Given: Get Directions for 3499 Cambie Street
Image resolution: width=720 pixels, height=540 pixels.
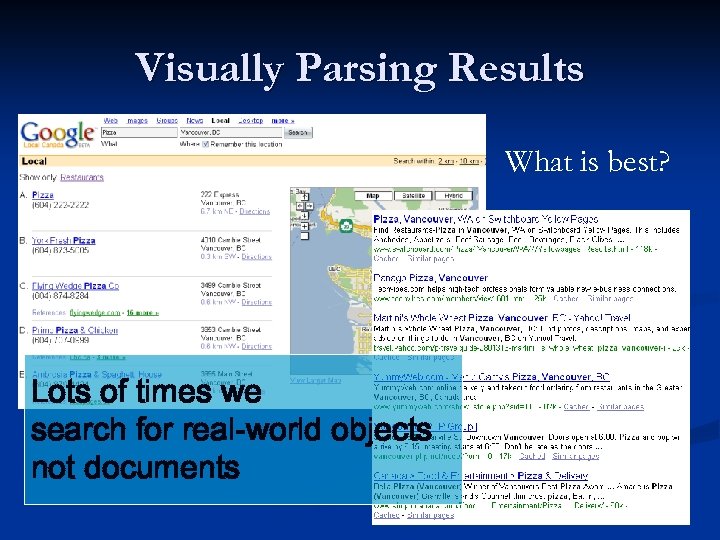Looking at the screenshot, I should point(257,302).
